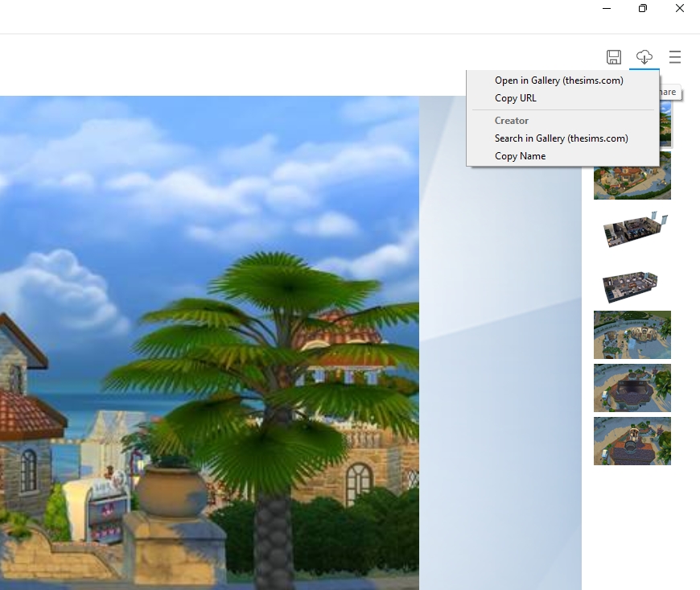Click the cloud download share icon
700x590 pixels.
tap(644, 57)
